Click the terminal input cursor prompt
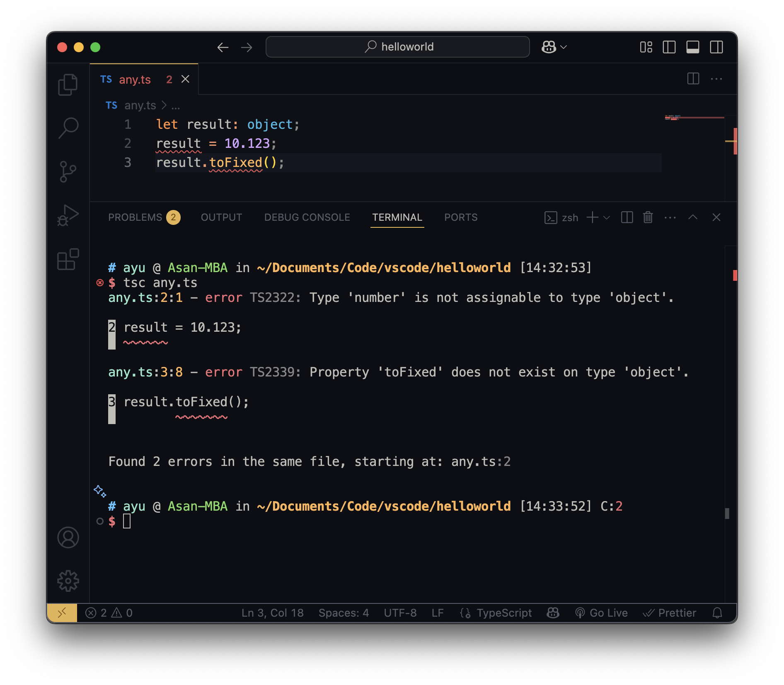Screen dimensions: 784x685 click(127, 521)
